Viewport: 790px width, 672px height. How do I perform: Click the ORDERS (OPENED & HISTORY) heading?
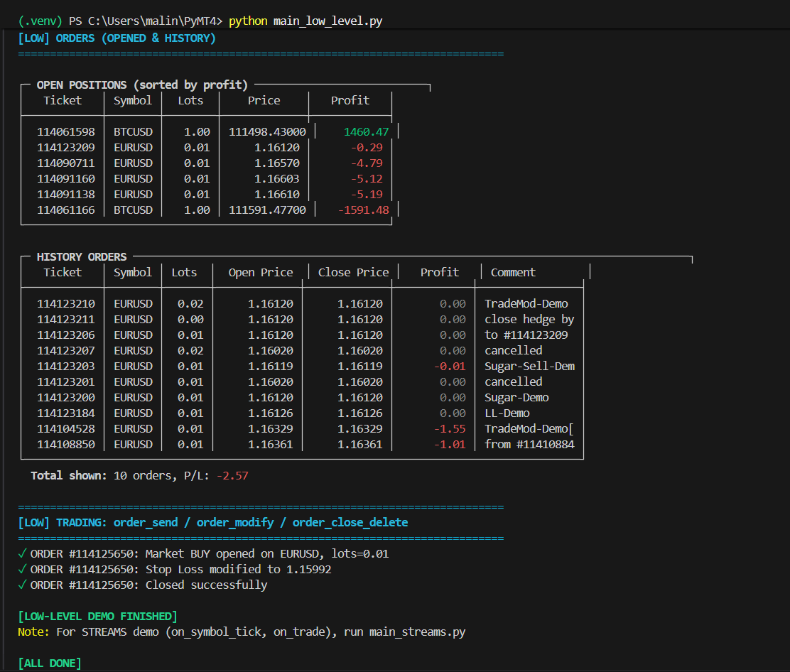(x=135, y=38)
